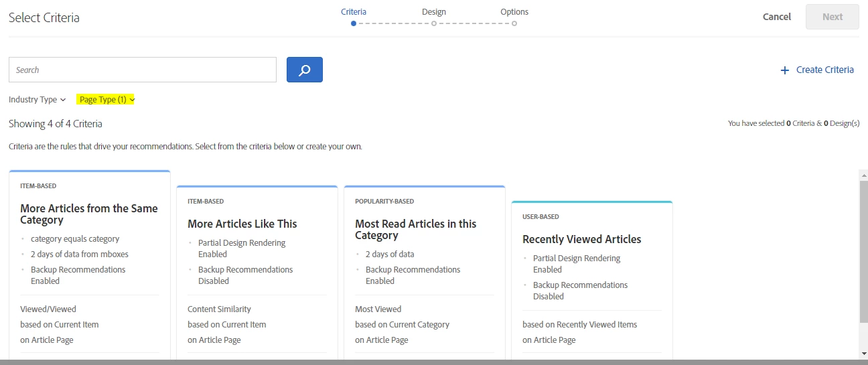Click scrollbar up arrow of criteria list
Screen dimensions: 868x365
coord(863,175)
